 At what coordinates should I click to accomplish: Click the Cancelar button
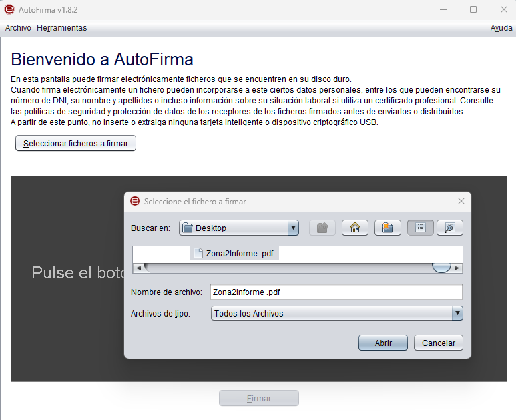click(x=439, y=343)
